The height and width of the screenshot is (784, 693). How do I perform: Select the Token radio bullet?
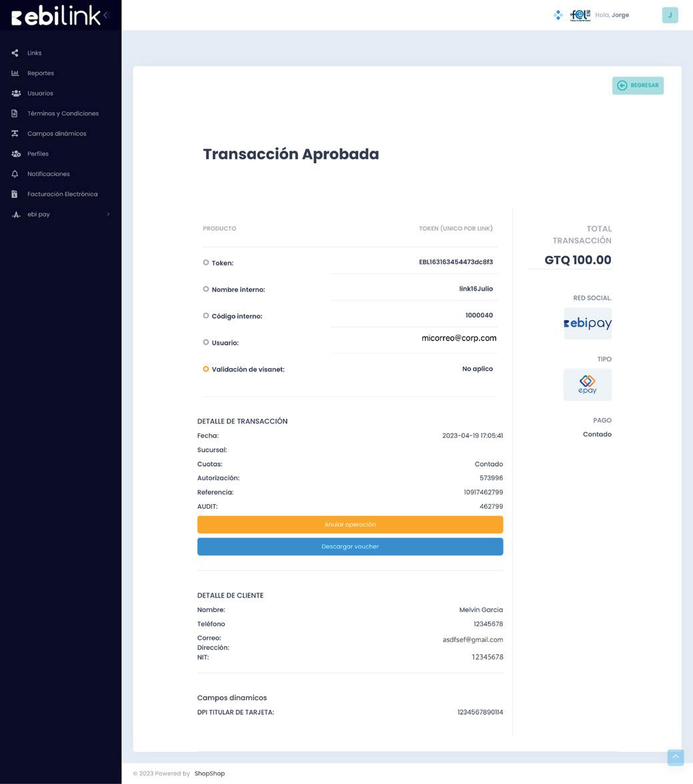tap(205, 263)
